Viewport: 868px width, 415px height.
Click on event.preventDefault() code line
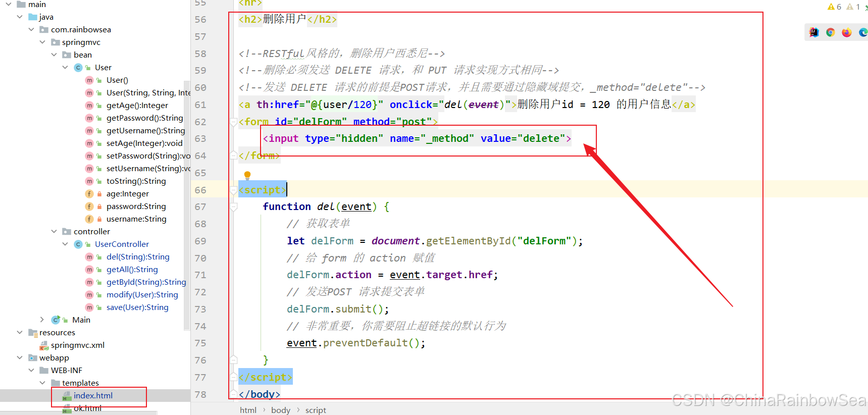pyautogui.click(x=356, y=343)
